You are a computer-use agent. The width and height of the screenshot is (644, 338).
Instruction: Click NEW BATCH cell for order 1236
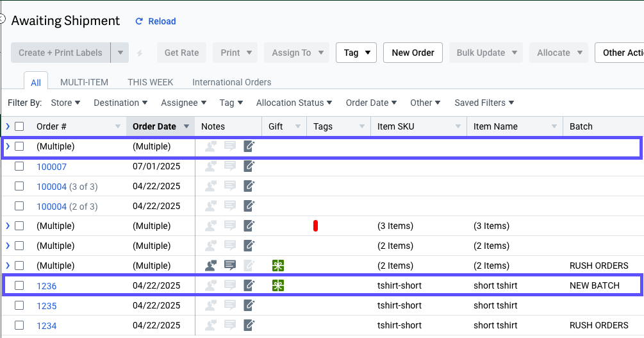tap(594, 285)
